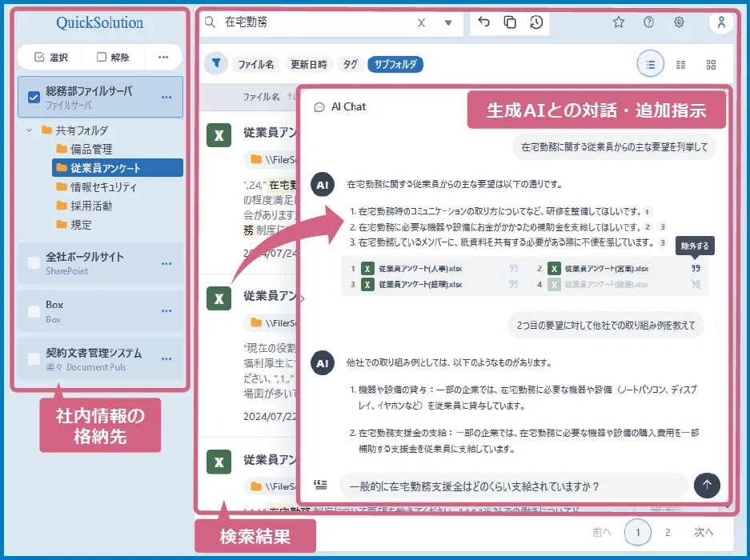Screen dimensions: 750x560
Task: Collapse the 共有フォルダ tree node
Action: click(29, 130)
